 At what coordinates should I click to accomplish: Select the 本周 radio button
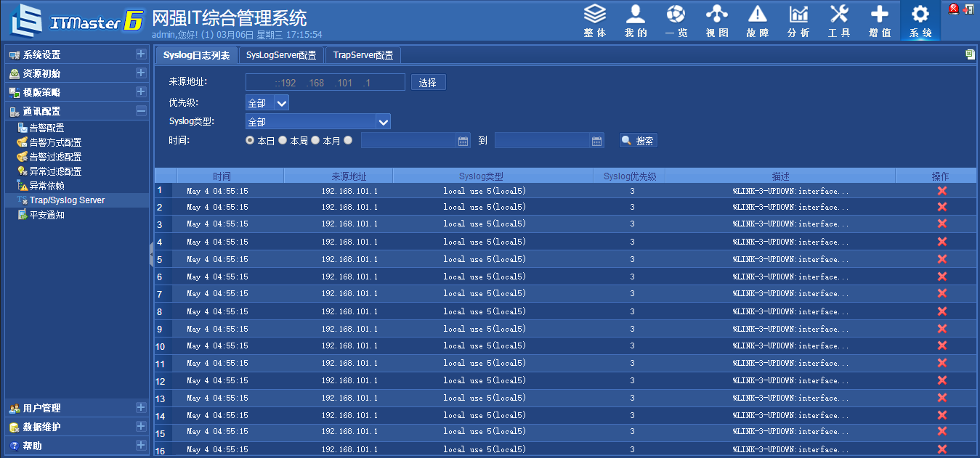(283, 140)
